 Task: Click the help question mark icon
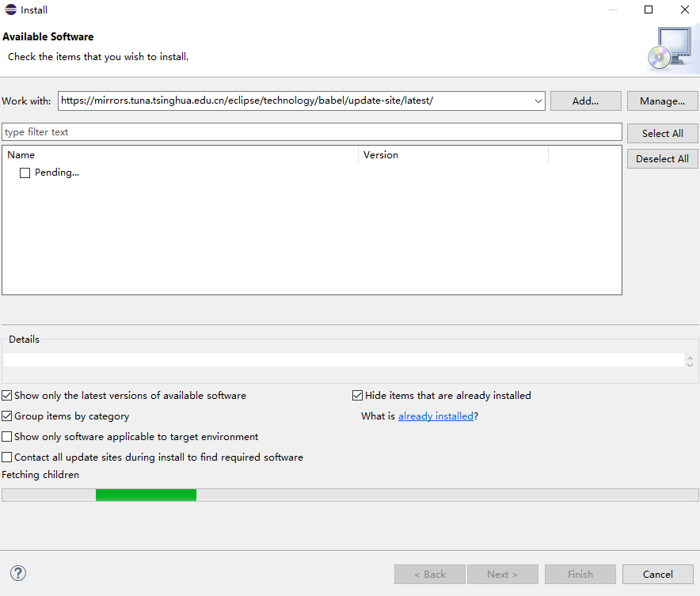[18, 574]
